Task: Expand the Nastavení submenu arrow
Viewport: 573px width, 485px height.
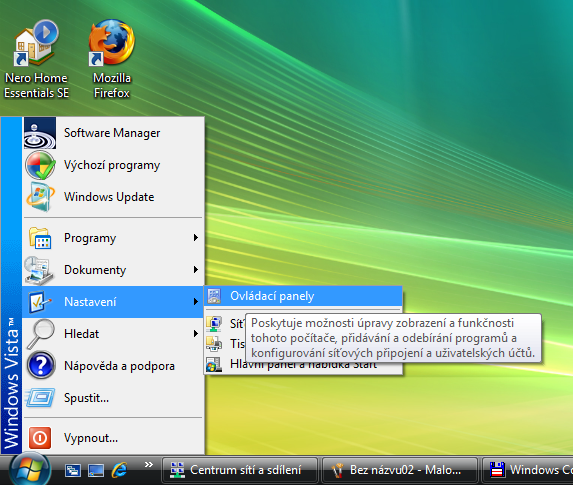Action: point(196,302)
